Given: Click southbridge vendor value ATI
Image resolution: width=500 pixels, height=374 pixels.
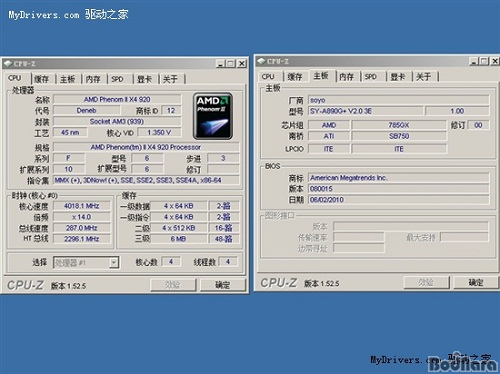Looking at the screenshot, I should click(329, 136).
